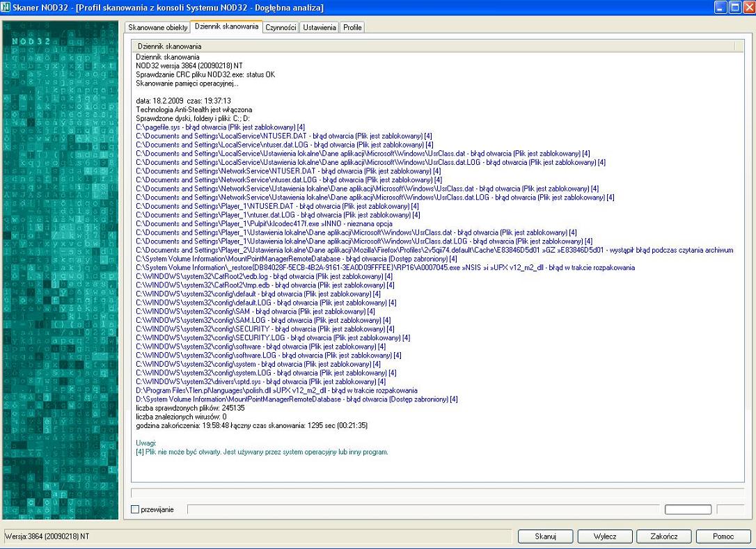Select the Player_2 Firefox Cache archive error entry
This screenshot has width=756, height=549.
(434, 250)
